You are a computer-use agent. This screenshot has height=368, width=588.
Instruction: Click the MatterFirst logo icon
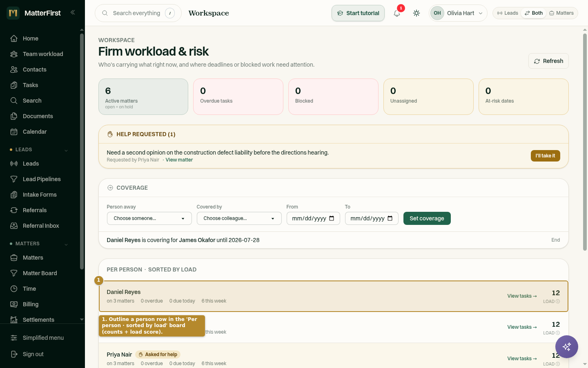pos(13,13)
